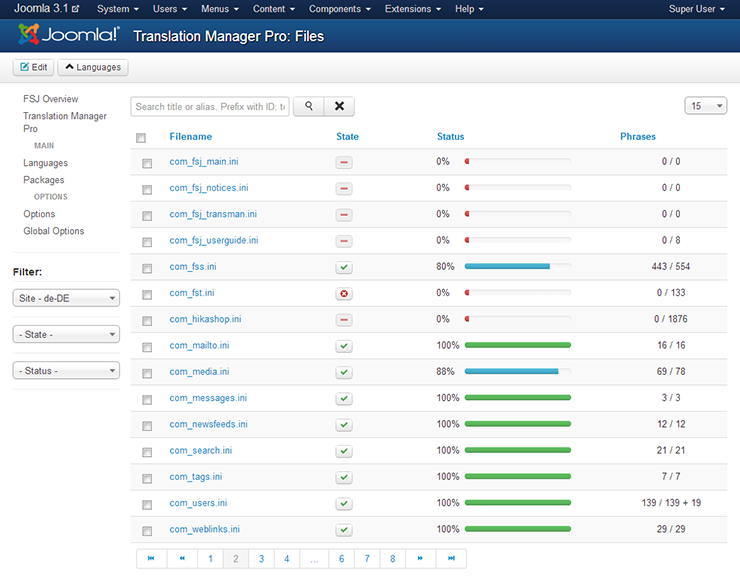Image resolution: width=740 pixels, height=587 pixels.
Task: Click green check state for com_messages.ini
Action: click(344, 399)
